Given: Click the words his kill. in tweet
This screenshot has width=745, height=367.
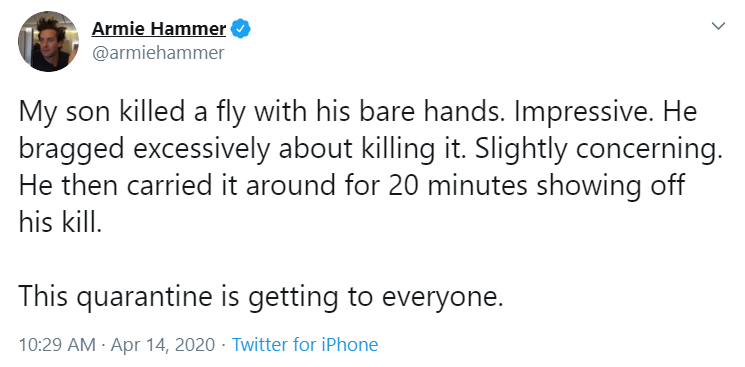Looking at the screenshot, I should pyautogui.click(x=61, y=222).
